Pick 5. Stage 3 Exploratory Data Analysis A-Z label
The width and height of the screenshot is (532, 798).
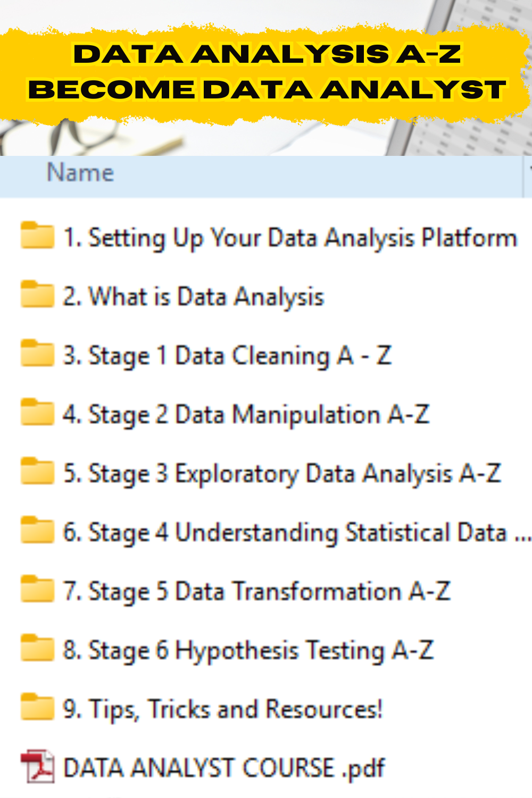[282, 474]
